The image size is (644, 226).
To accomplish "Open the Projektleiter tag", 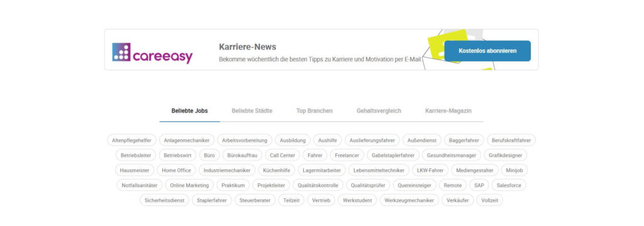I will (271, 185).
